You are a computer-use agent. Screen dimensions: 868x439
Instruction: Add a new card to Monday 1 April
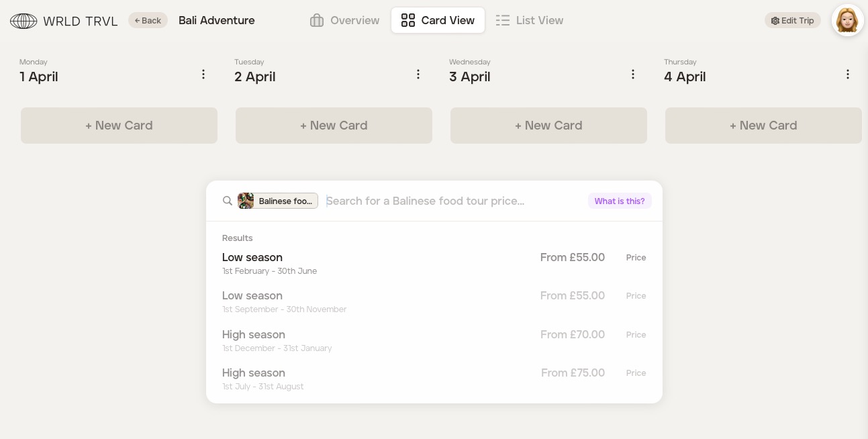[x=119, y=126]
